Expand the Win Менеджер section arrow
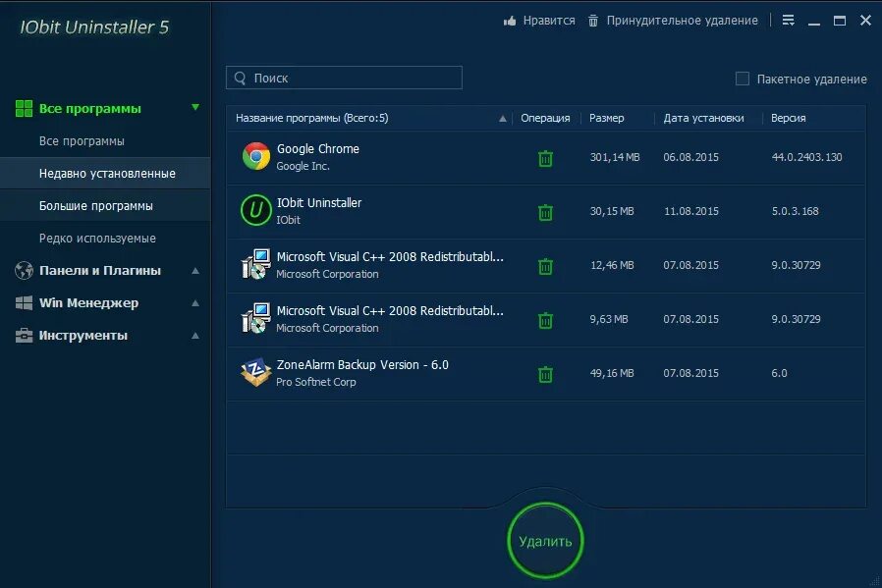882x588 pixels. point(195,303)
